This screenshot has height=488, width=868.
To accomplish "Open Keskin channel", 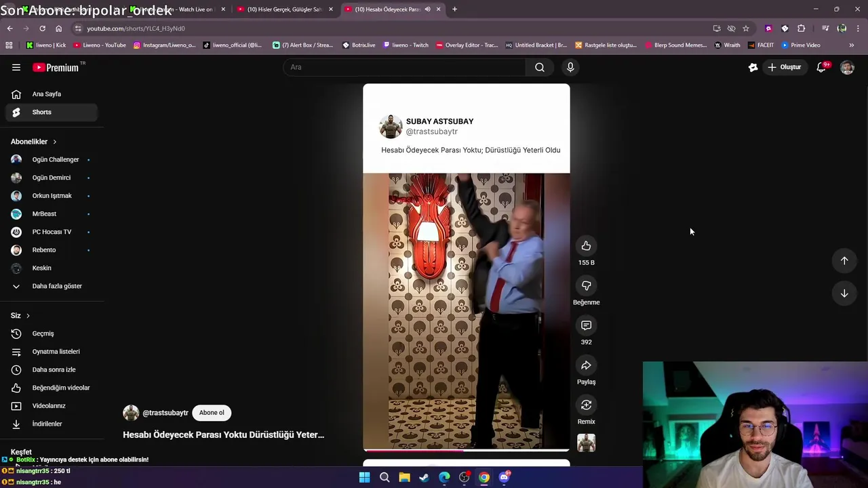I will (x=52, y=268).
